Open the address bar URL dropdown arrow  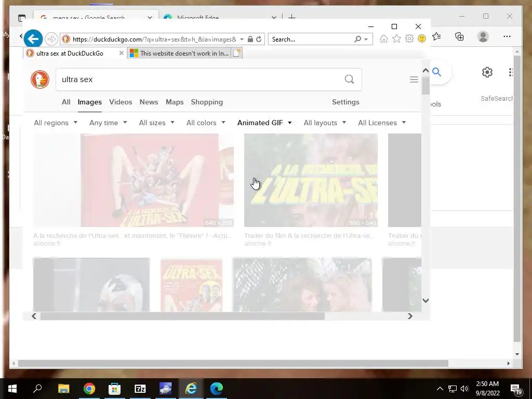click(242, 39)
